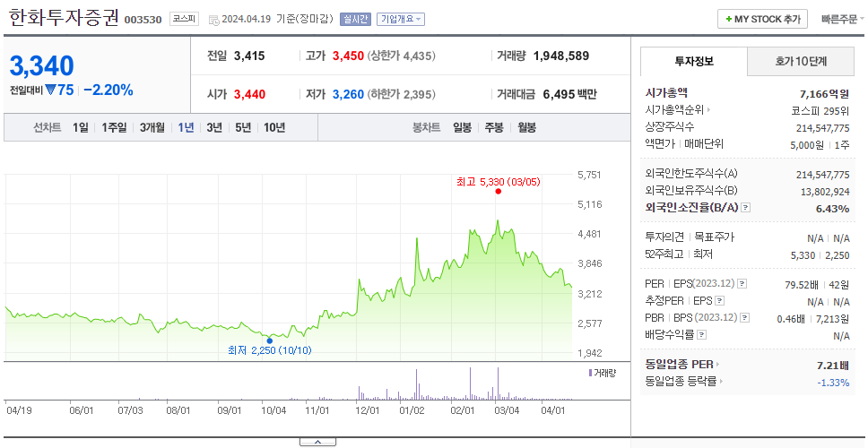This screenshot has height=448, width=868.
Task: Click the 저가 value 3,260
Action: click(x=348, y=95)
